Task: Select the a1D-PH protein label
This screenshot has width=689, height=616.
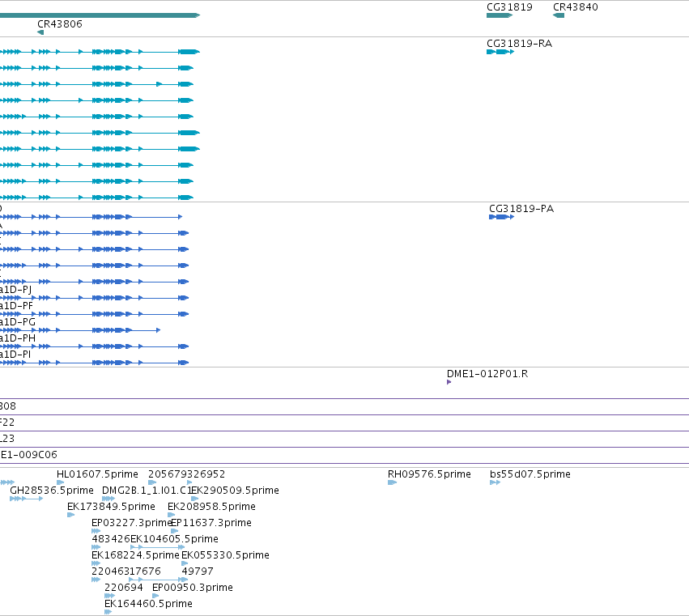Action: pos(18,338)
